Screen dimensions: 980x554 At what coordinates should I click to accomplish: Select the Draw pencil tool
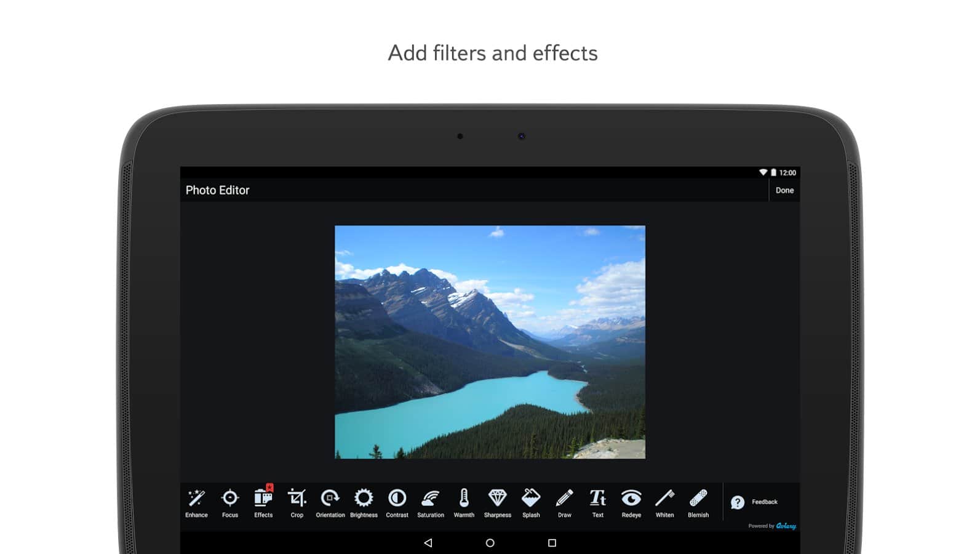pos(564,502)
